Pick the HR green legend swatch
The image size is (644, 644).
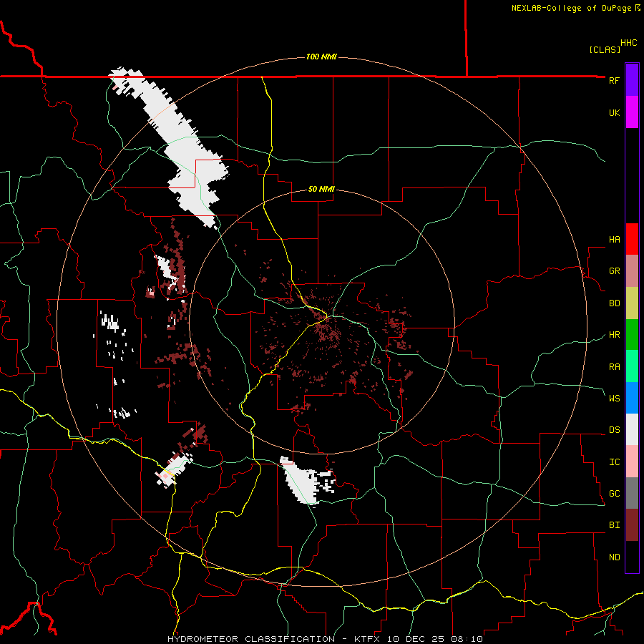coord(632,335)
